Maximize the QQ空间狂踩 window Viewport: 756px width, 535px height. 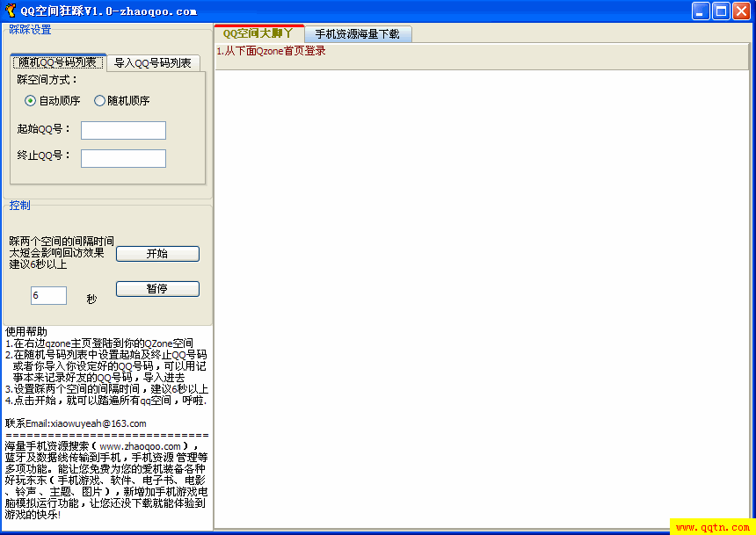coord(721,11)
